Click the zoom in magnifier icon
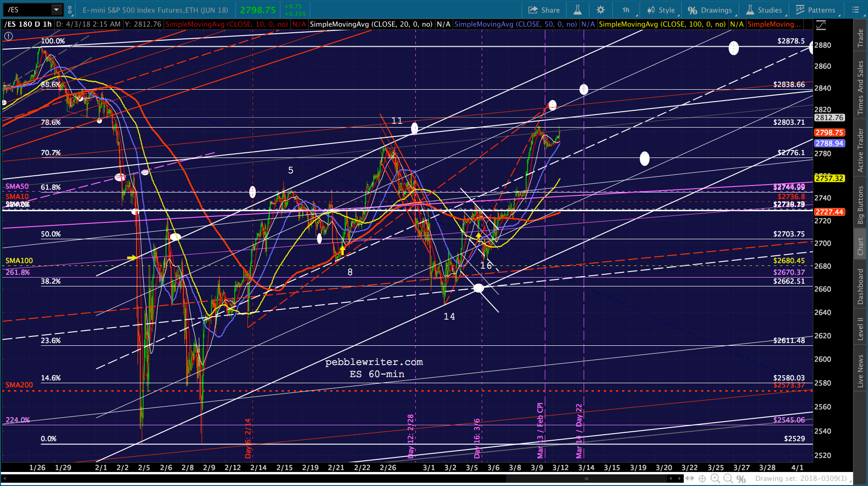 (715, 479)
